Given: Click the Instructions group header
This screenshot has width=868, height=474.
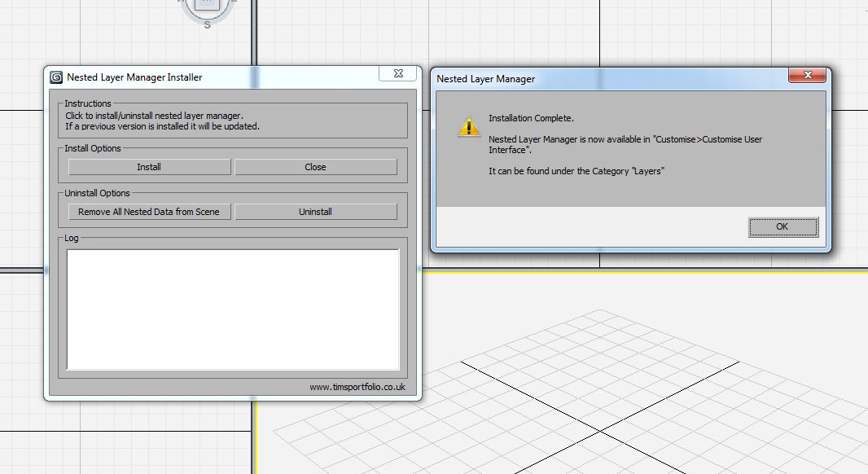Looking at the screenshot, I should pos(86,103).
